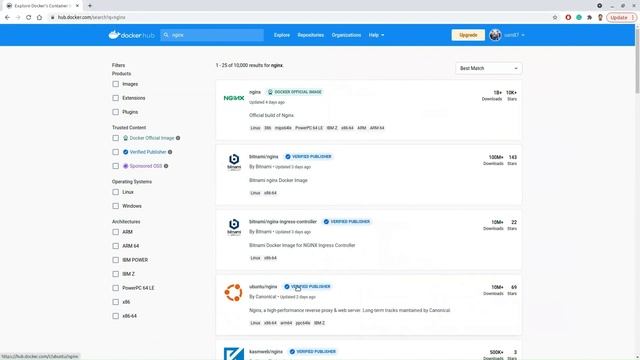Click info icon next to Docker Official Image
Viewport: 640px width, 360px height.
click(x=178, y=138)
